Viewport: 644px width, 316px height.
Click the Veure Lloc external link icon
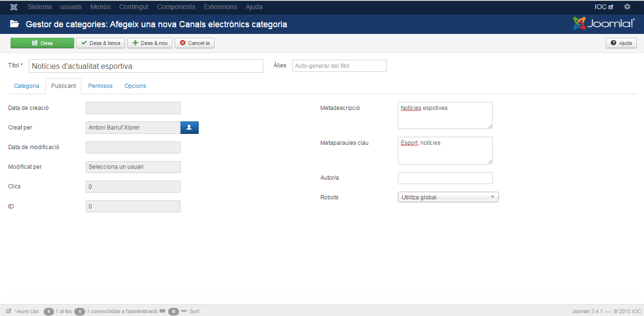[9, 311]
